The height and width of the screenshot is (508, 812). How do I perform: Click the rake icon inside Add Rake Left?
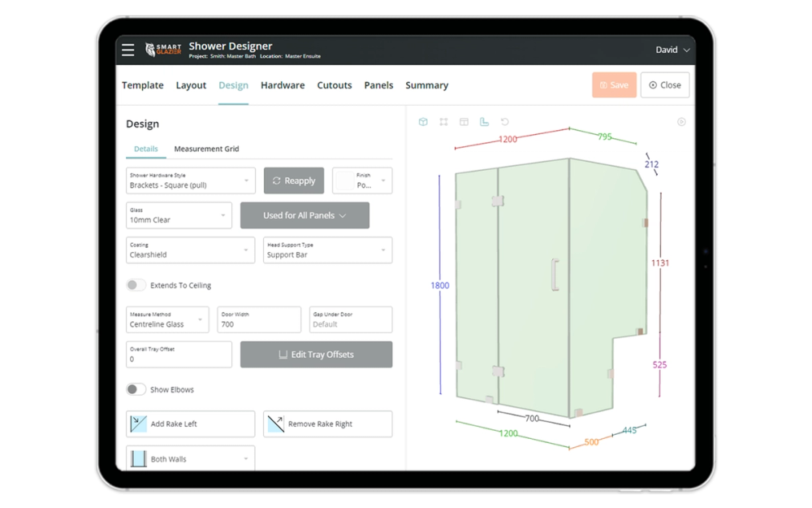(x=137, y=423)
